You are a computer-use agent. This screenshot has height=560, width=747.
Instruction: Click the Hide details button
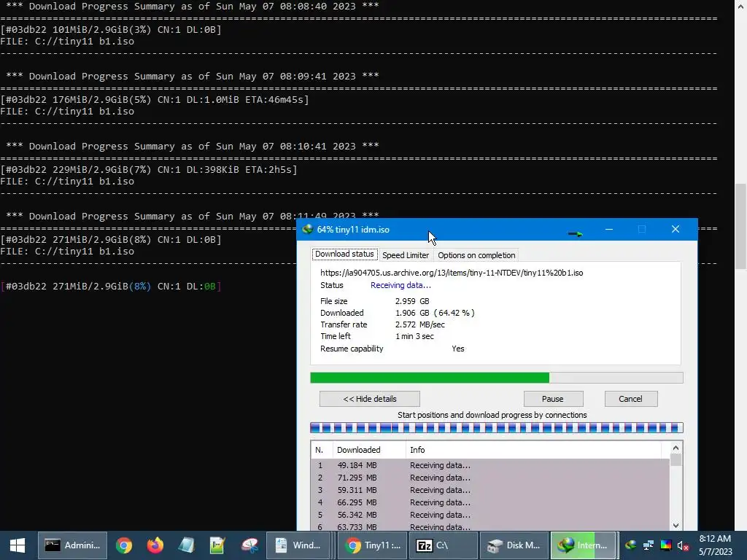(370, 399)
